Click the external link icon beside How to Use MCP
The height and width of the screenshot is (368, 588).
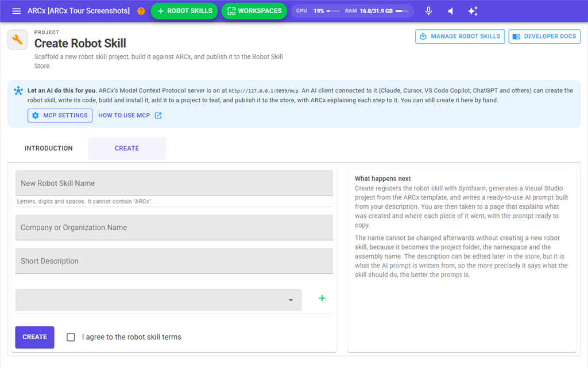point(158,115)
